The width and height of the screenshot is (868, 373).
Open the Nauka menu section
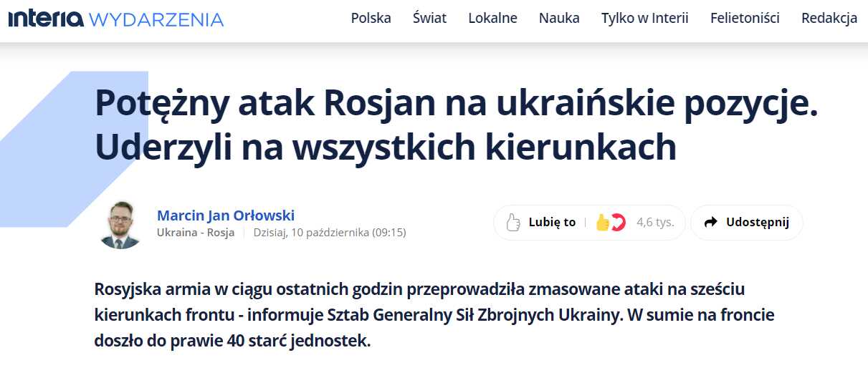coord(559,19)
